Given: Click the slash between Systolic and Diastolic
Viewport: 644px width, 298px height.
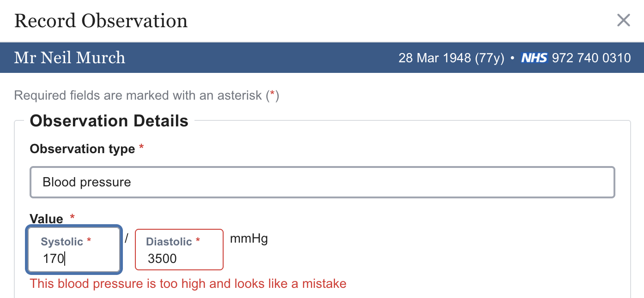Looking at the screenshot, I should [127, 238].
